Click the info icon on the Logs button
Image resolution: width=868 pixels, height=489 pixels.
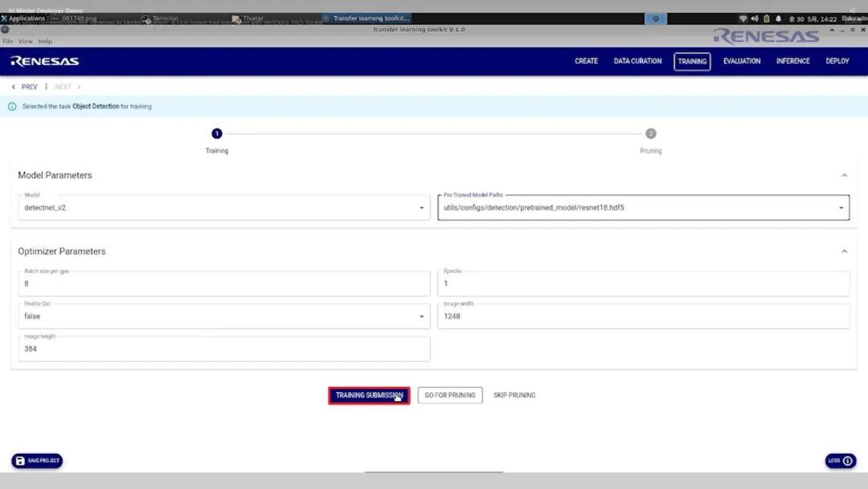848,461
